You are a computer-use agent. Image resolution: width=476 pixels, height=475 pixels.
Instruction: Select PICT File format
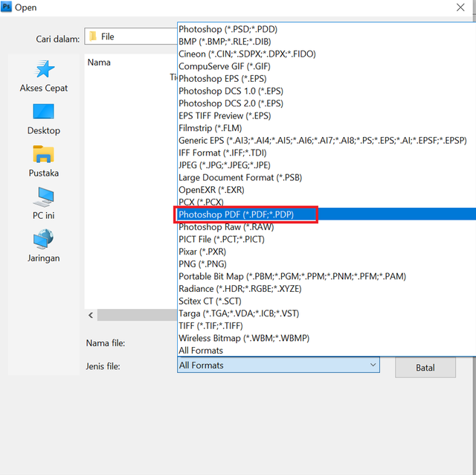pos(327,239)
